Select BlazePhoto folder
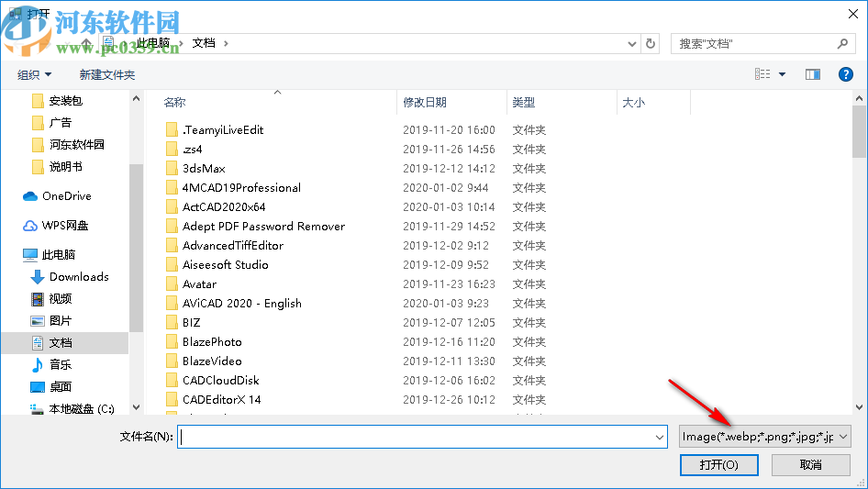 tap(212, 341)
